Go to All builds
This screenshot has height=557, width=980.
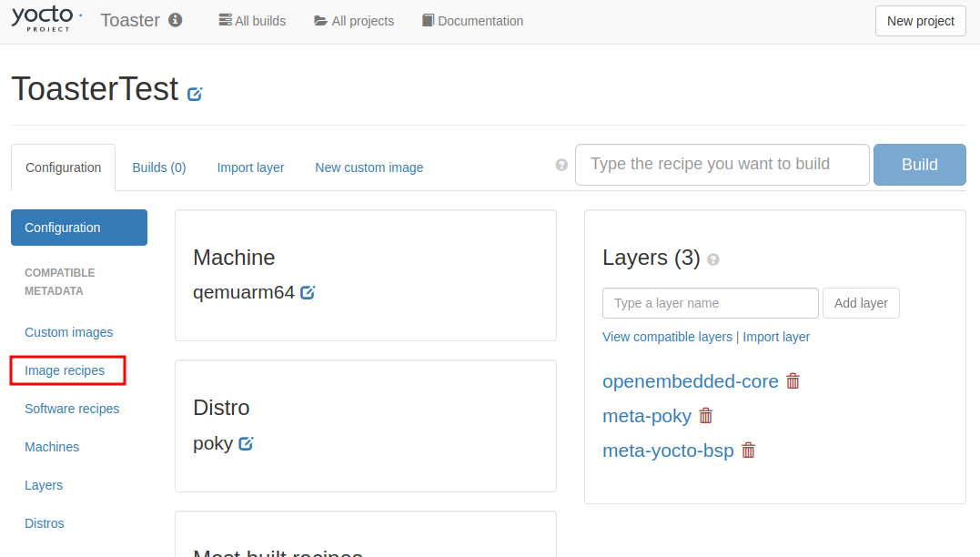tap(252, 21)
